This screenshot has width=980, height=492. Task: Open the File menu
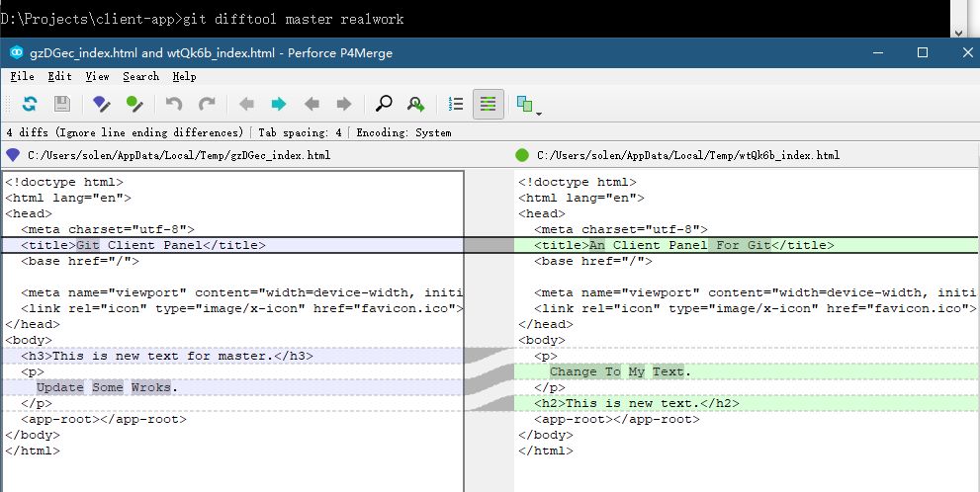pyautogui.click(x=23, y=76)
